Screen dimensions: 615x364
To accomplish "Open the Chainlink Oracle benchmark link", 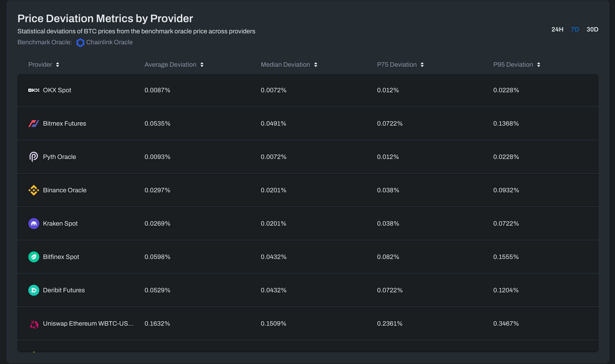I will [x=109, y=42].
